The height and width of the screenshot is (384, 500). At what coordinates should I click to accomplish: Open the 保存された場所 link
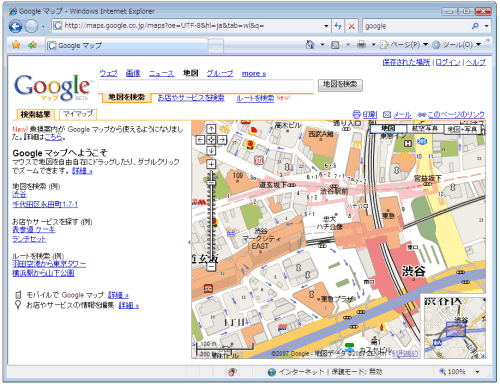click(406, 62)
